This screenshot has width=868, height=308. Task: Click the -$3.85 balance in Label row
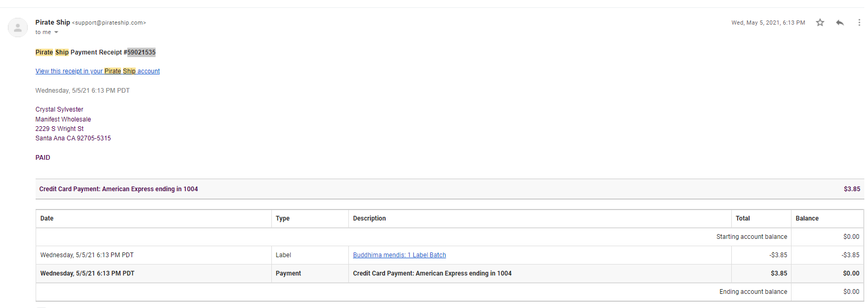pyautogui.click(x=850, y=255)
